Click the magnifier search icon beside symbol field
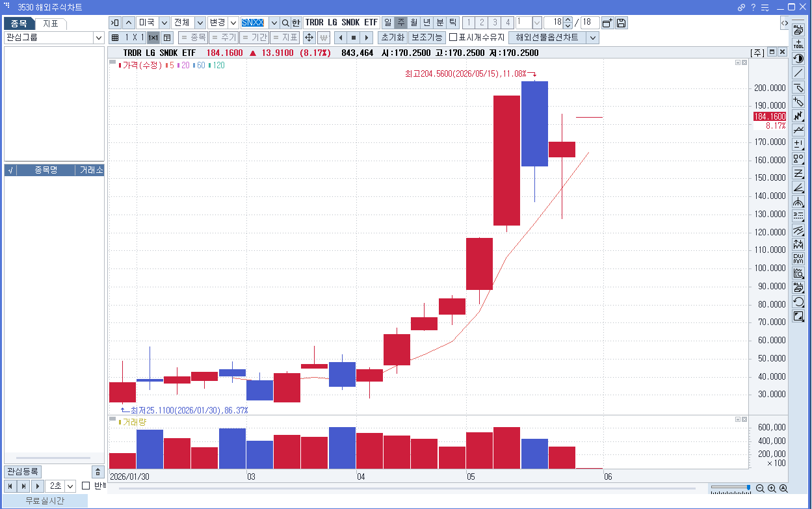This screenshot has height=509, width=812. pyautogui.click(x=285, y=23)
